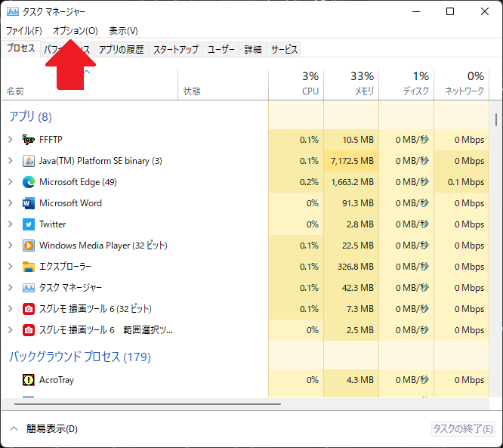The image size is (503, 448).
Task: Sort by the CPU column header
Action: pos(296,85)
